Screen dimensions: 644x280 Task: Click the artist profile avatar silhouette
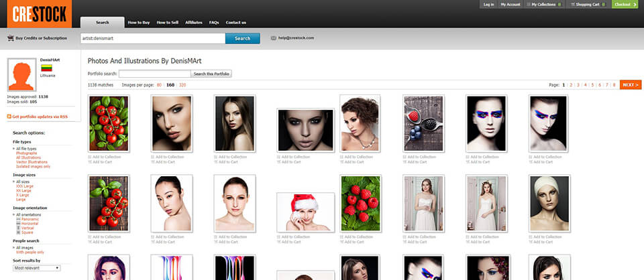pyautogui.click(x=21, y=76)
